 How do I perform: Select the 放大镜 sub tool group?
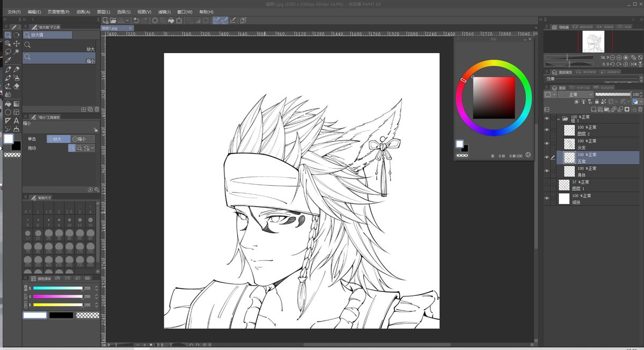47,35
